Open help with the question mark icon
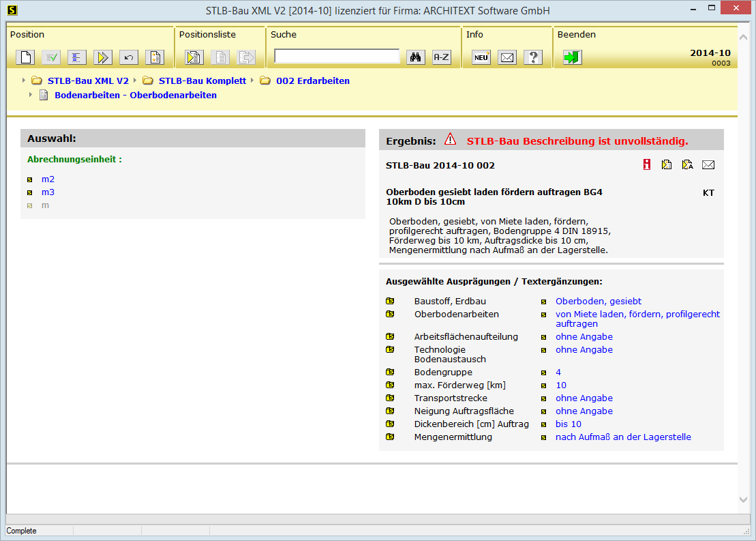This screenshot has width=756, height=541. [x=533, y=57]
